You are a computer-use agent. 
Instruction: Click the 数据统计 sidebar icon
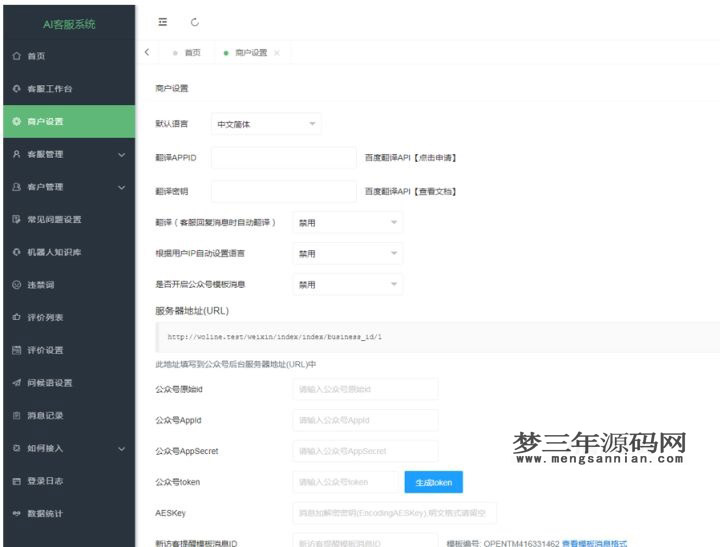click(17, 513)
